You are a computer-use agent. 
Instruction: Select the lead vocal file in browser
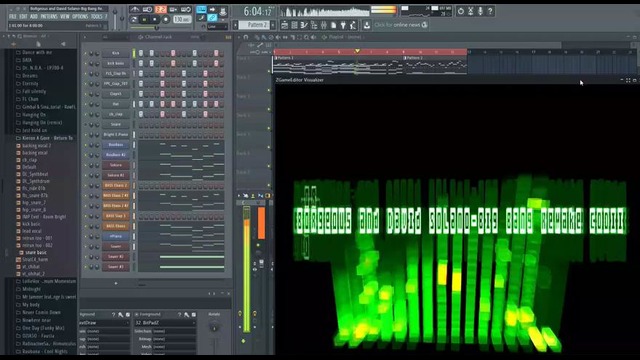32,231
